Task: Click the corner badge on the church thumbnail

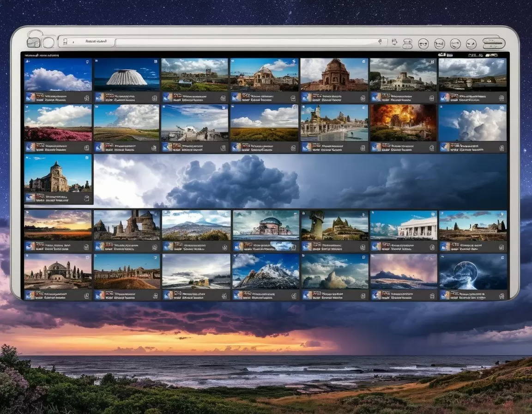Action: [87, 158]
